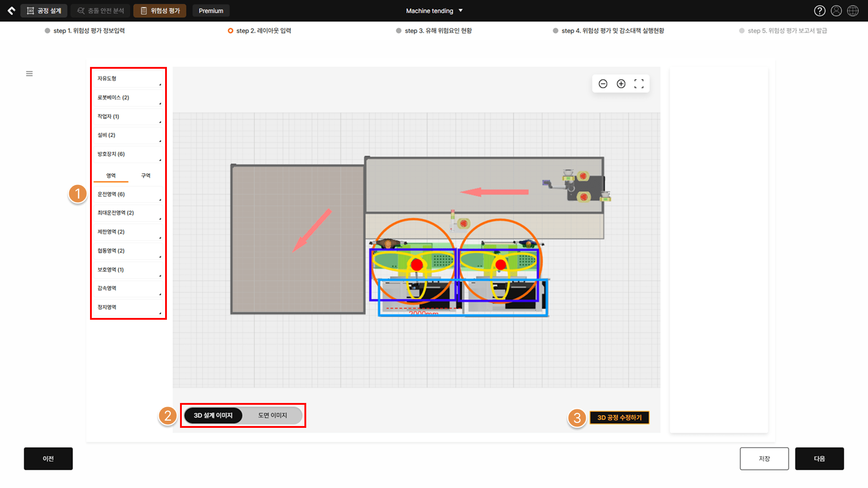Open the 위험성 평가 tab

[160, 10]
